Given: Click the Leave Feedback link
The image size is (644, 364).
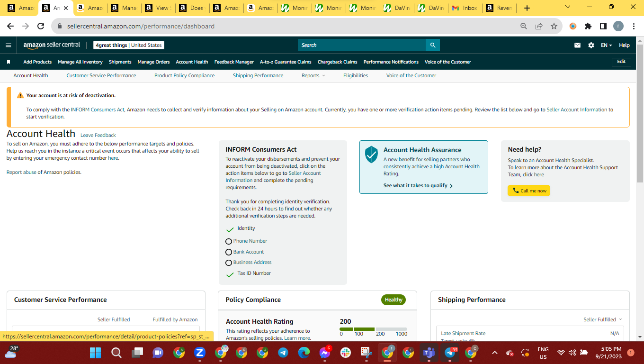Looking at the screenshot, I should [x=98, y=136].
